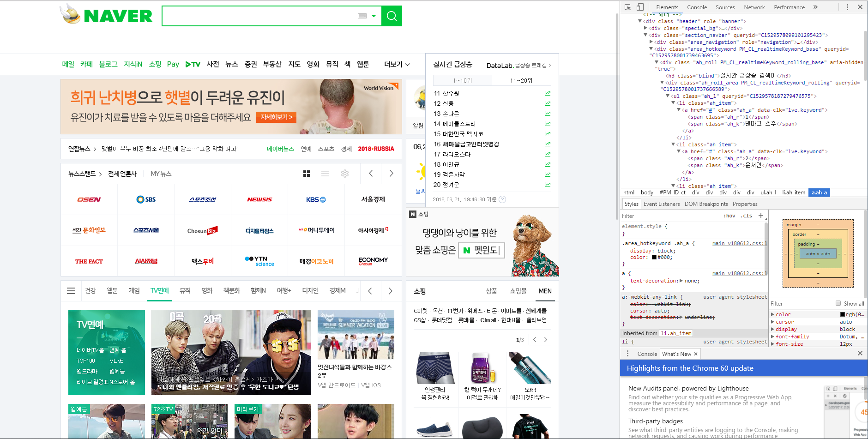Toggle the .cls element classes panel

click(x=747, y=216)
